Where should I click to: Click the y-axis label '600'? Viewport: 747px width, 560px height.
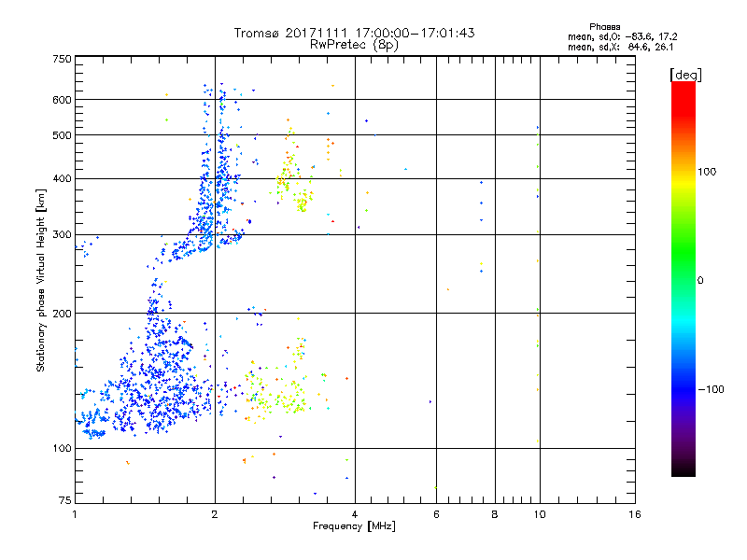click(62, 100)
